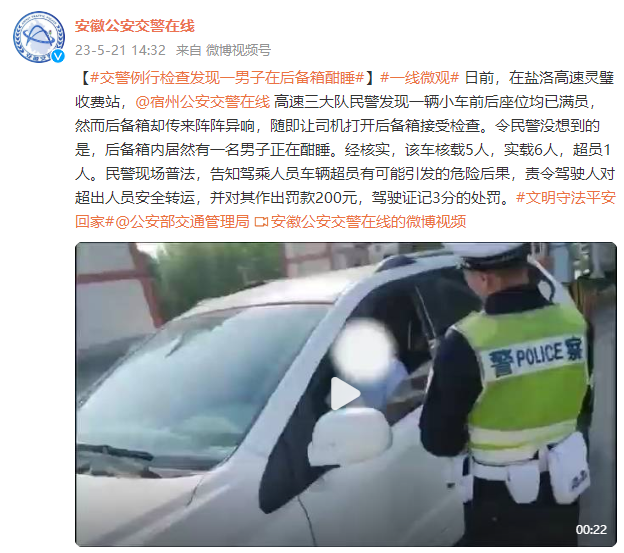Viewport: 624px width, 553px height.
Task: Open the source link 微博视频号
Action: point(238,51)
